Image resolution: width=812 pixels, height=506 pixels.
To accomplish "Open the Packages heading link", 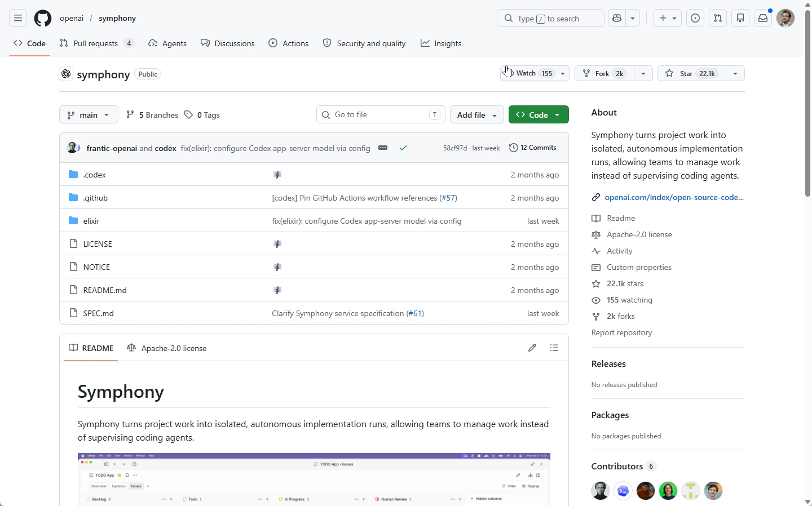I will (610, 415).
